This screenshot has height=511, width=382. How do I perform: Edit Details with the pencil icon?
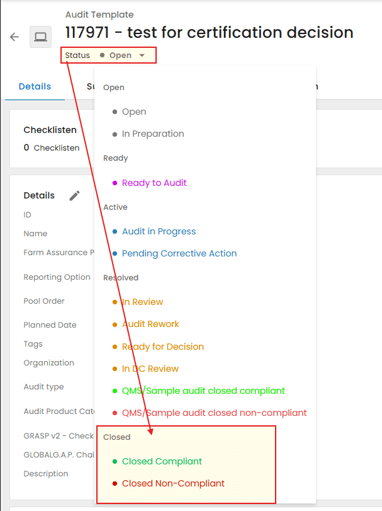(x=75, y=196)
